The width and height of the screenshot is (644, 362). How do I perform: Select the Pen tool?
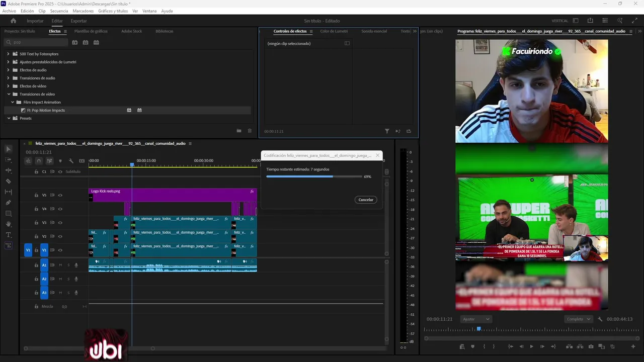coord(8,203)
